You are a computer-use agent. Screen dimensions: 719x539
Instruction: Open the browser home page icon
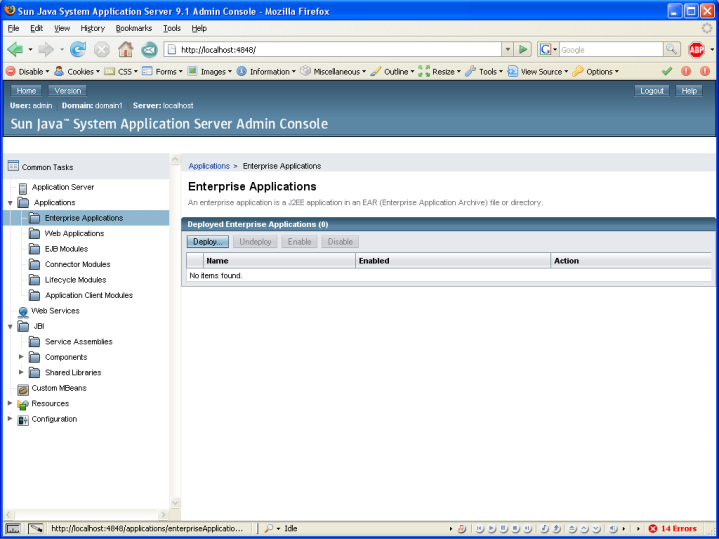[126, 49]
